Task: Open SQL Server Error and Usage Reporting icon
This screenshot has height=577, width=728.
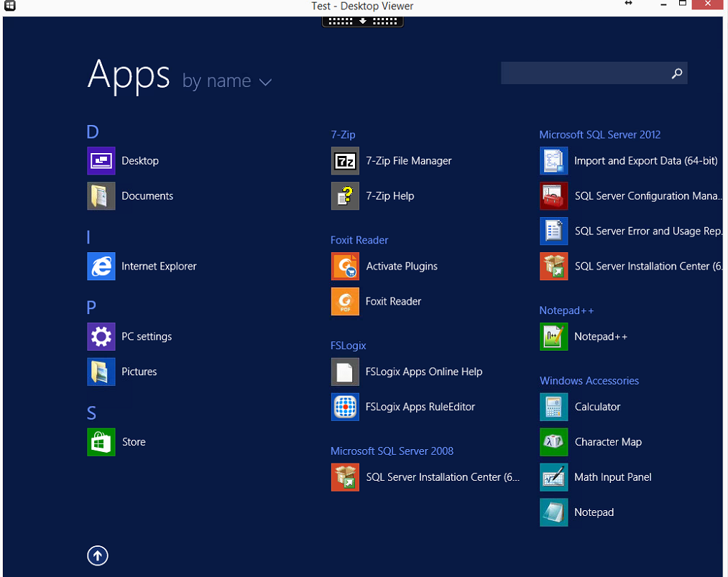Action: (554, 231)
